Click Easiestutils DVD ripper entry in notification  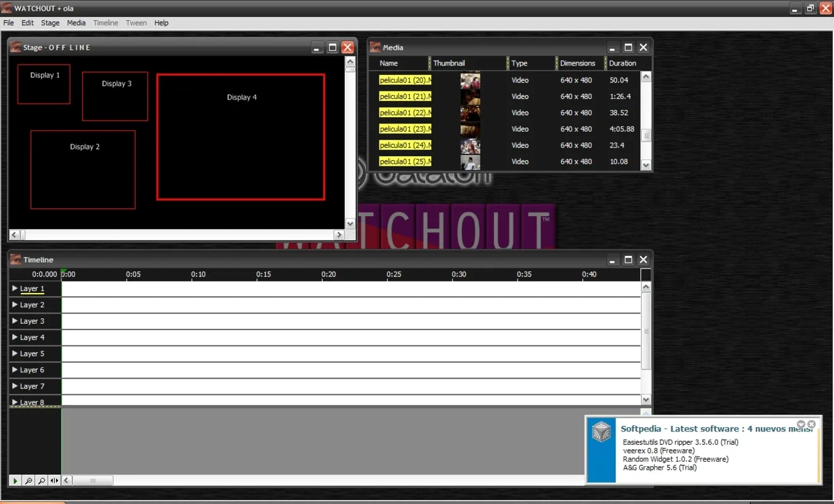tap(680, 442)
